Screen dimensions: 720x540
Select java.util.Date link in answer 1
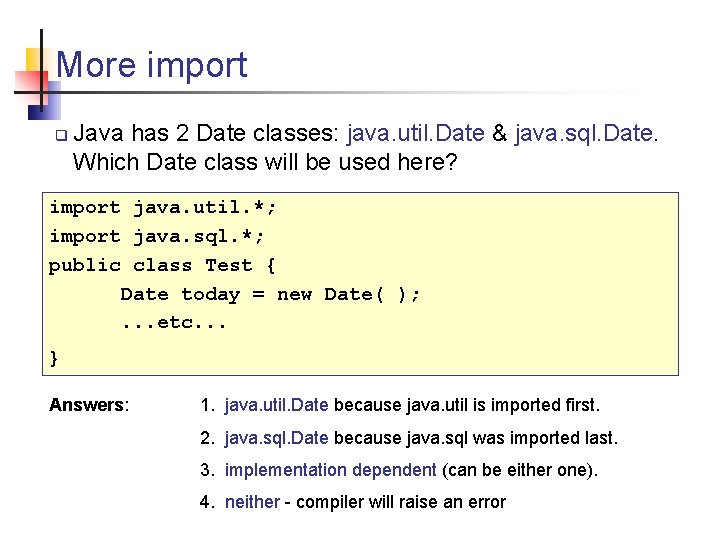276,405
